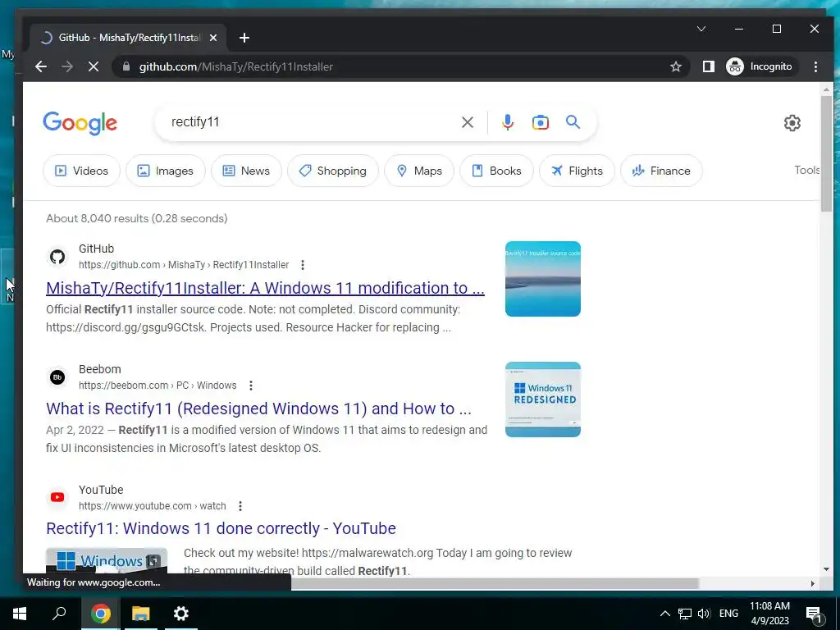
Task: Switch to the Finance filter
Action: (x=661, y=171)
